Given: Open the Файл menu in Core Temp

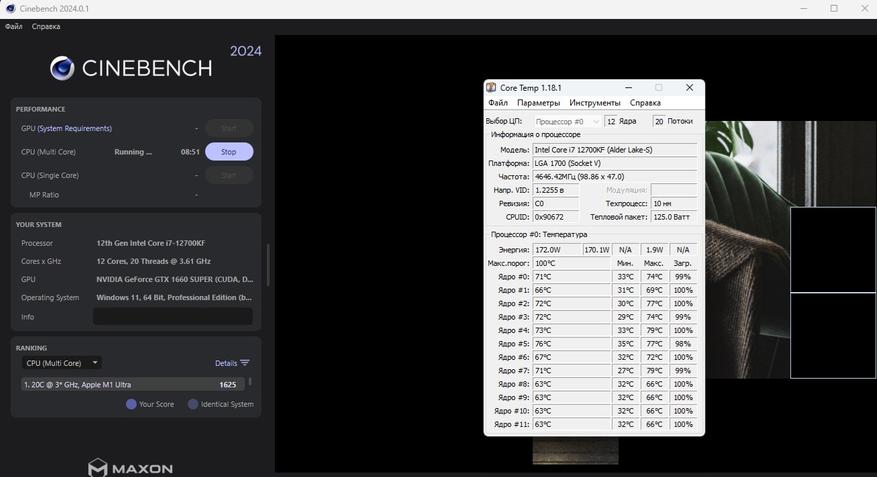Looking at the screenshot, I should (498, 103).
